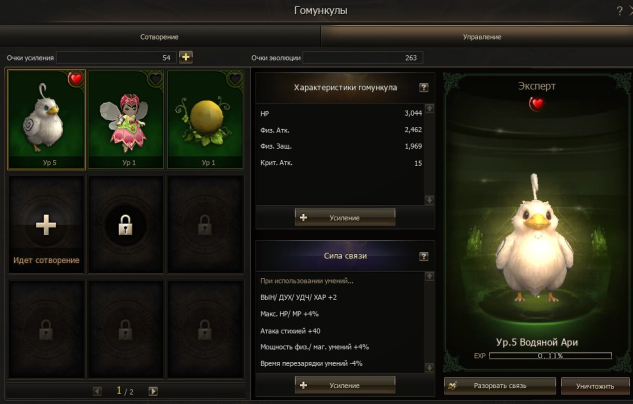Click the Уничтожить button
This screenshot has width=633, height=404.
click(x=595, y=386)
